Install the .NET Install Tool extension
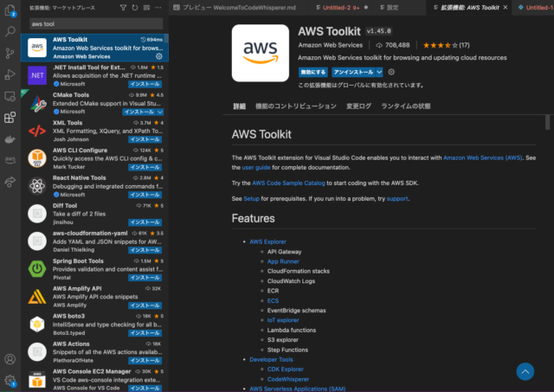The image size is (554, 392). 145,84
